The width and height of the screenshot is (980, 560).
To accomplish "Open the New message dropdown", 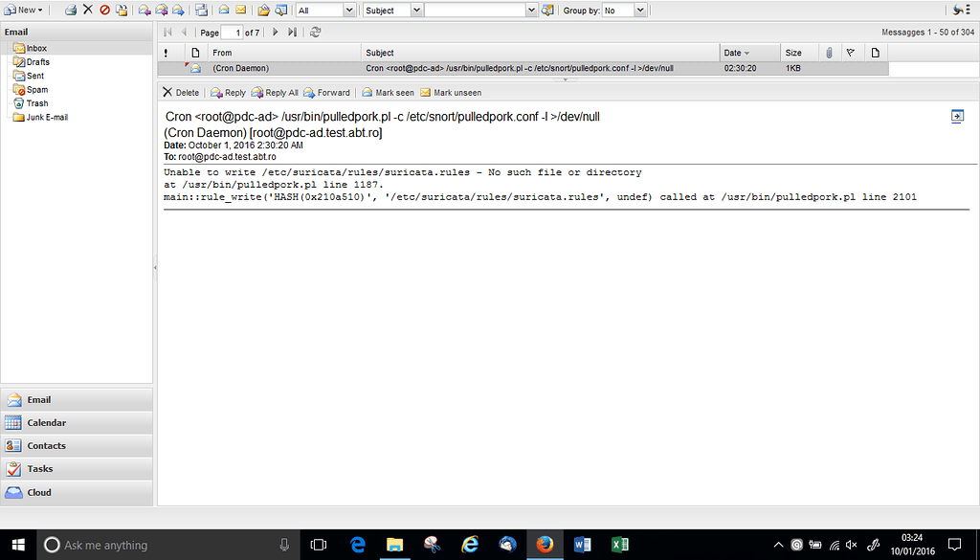I will (x=24, y=10).
